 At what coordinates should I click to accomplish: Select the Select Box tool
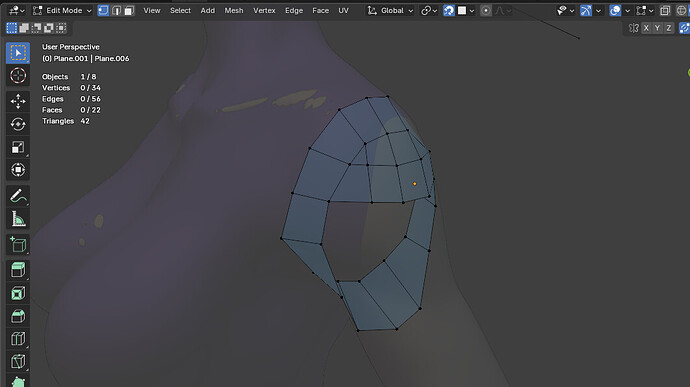point(18,53)
